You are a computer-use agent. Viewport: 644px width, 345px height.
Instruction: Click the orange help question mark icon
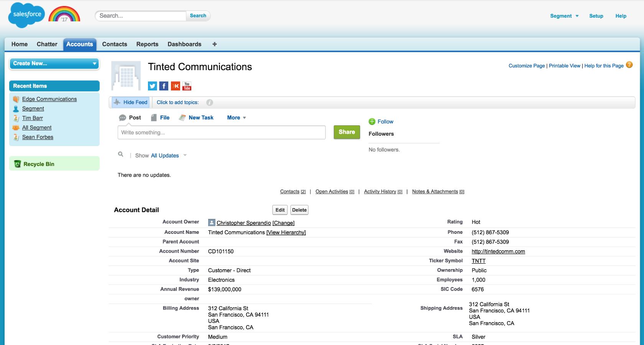(x=629, y=65)
